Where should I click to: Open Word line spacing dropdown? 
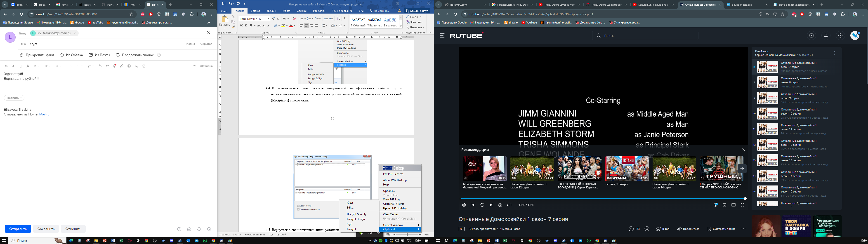coord(324,26)
